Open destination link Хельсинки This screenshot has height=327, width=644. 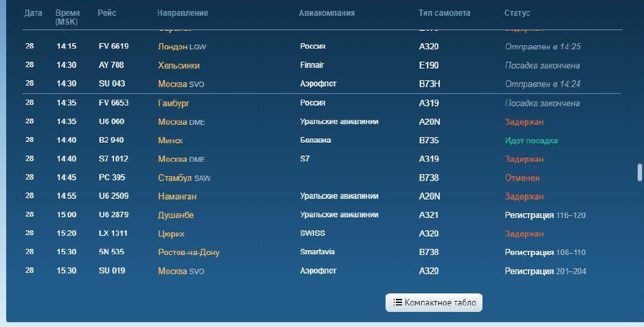(x=179, y=66)
